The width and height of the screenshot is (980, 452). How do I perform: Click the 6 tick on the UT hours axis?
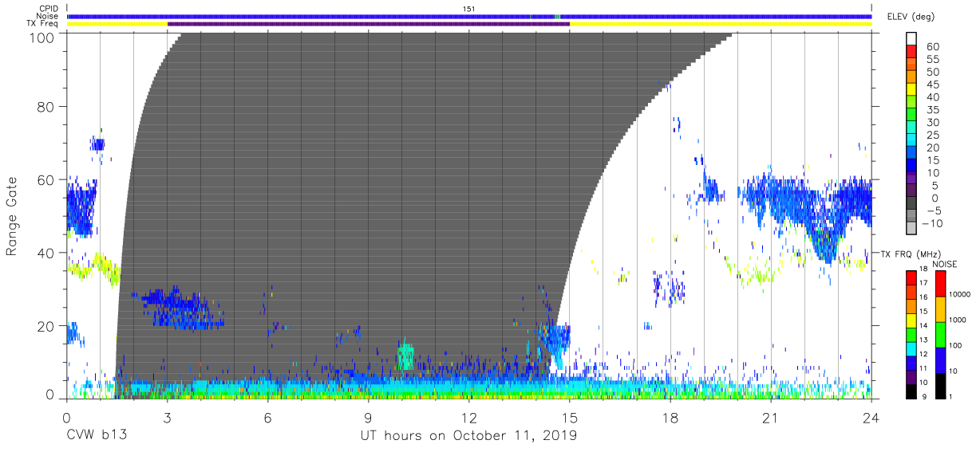[267, 417]
